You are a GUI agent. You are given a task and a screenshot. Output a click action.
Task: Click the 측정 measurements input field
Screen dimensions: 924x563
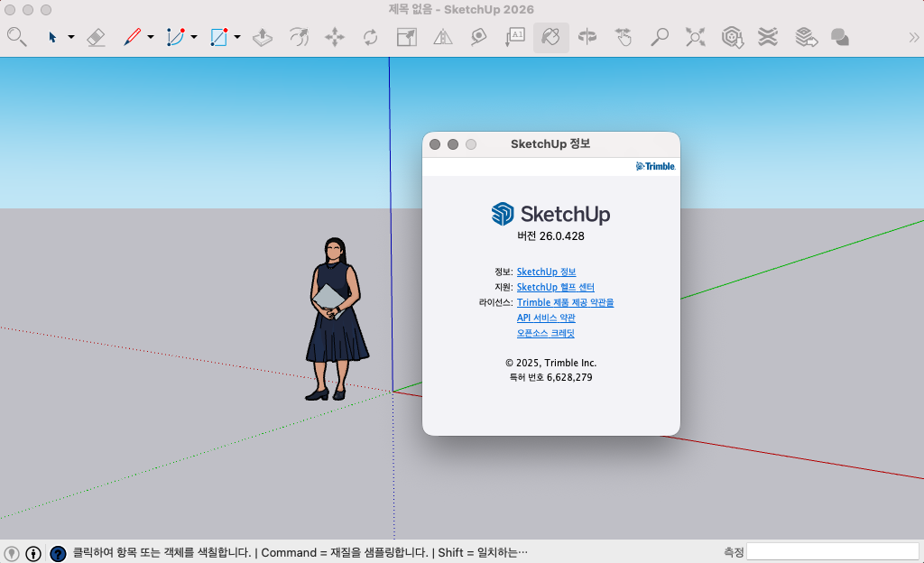(832, 551)
